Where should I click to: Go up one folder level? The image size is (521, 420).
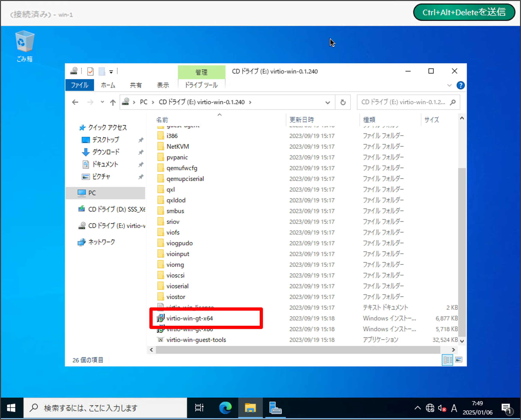[x=113, y=102]
